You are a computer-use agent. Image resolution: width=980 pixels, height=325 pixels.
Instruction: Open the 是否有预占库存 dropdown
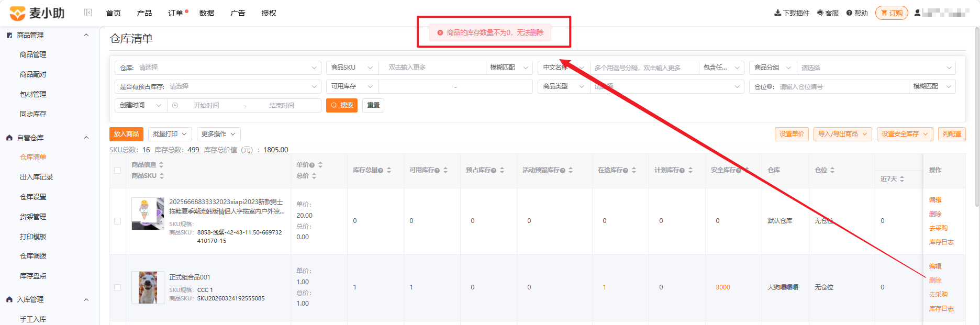tap(218, 86)
